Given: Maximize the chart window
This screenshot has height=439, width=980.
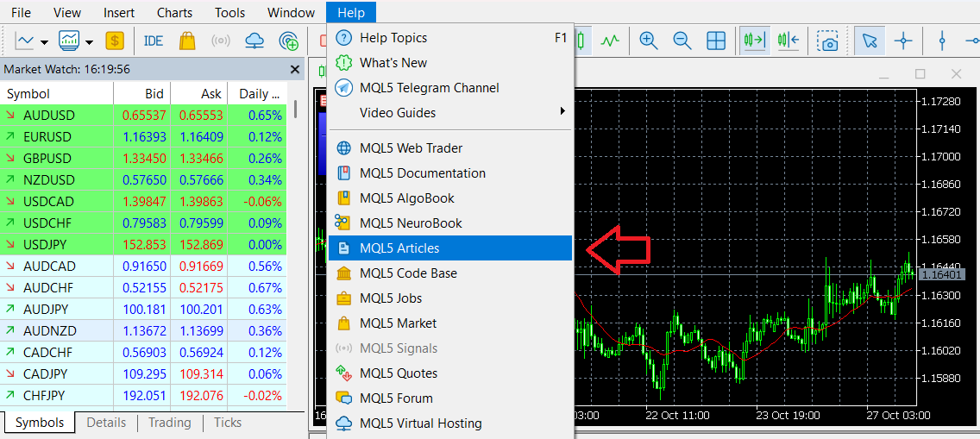Looking at the screenshot, I should point(920,73).
